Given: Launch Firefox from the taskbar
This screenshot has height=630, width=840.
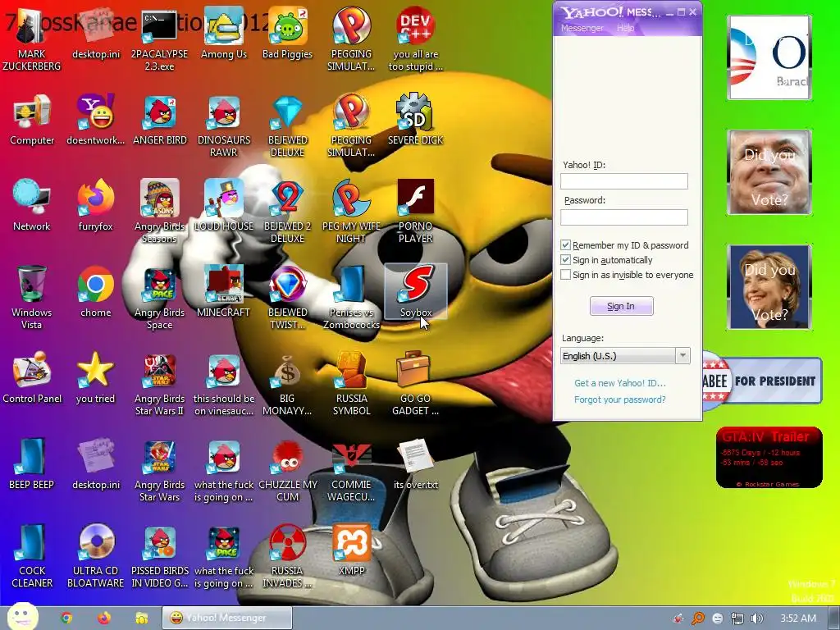Looking at the screenshot, I should (x=104, y=619).
